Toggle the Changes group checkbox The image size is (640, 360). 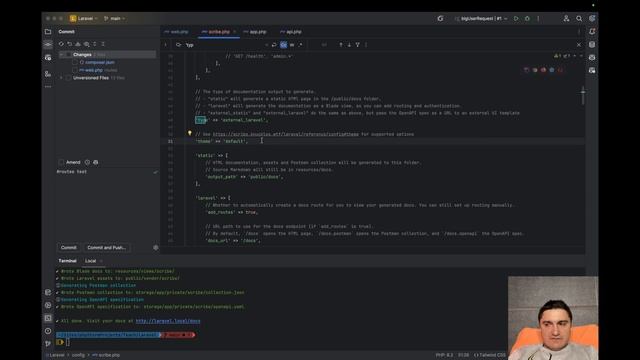[x=69, y=54]
